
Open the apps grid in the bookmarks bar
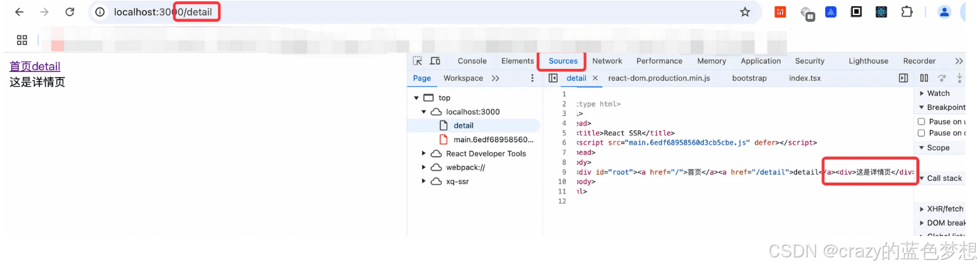(x=22, y=40)
